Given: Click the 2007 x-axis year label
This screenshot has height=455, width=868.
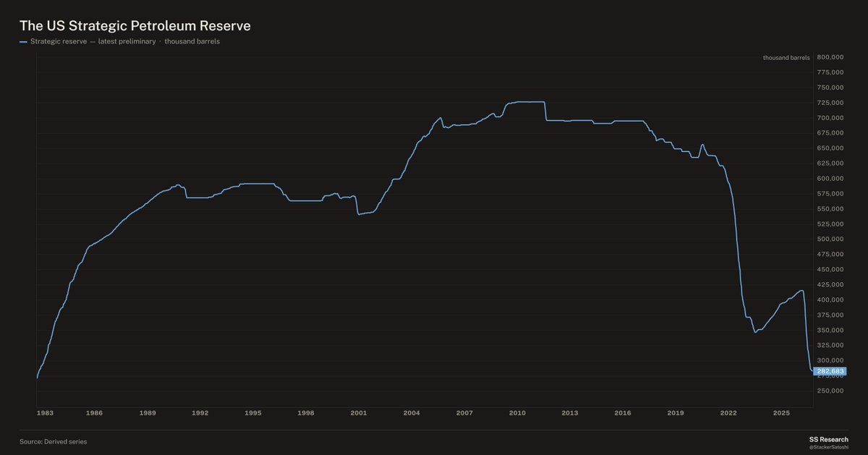Looking at the screenshot, I should pos(464,413).
